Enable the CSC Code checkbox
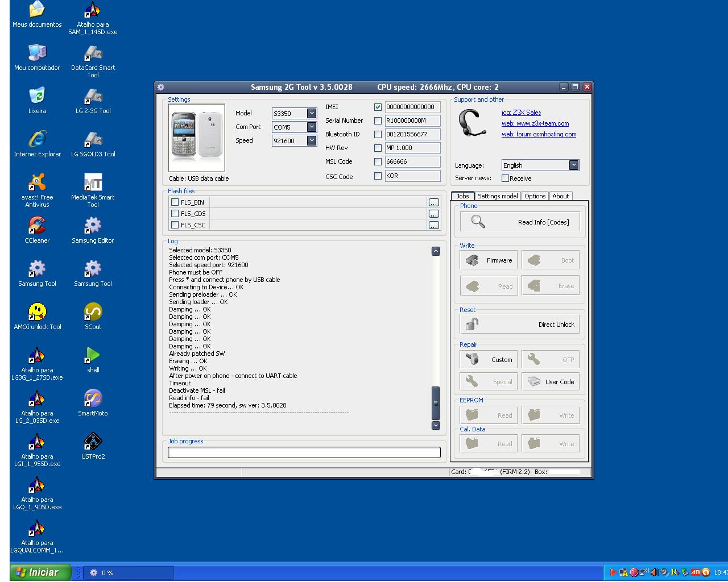The width and height of the screenshot is (728, 582). (x=378, y=176)
